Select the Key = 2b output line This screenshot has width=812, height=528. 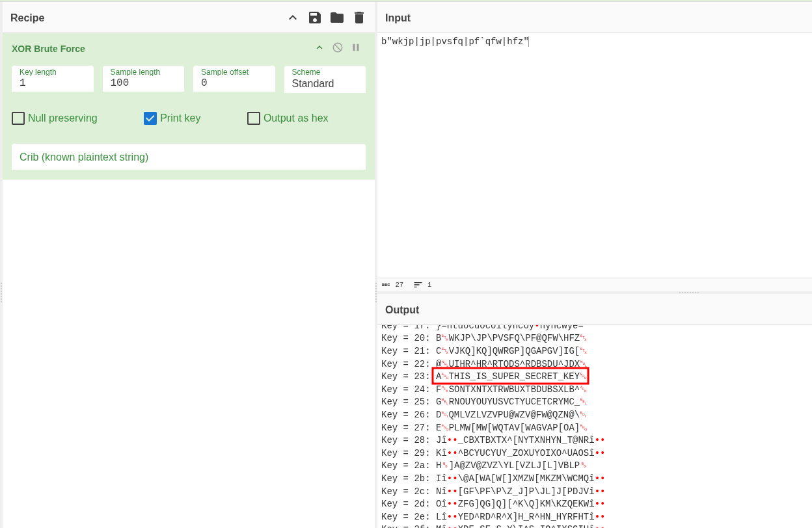(x=493, y=478)
